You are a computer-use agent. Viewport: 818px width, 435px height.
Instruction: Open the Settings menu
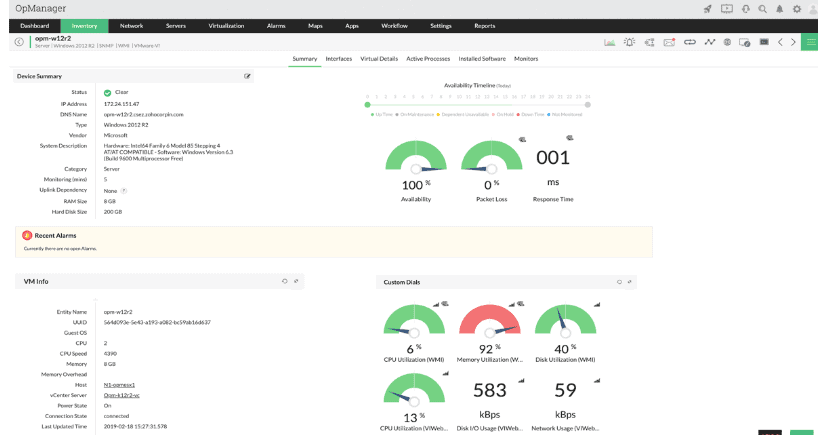(441, 26)
